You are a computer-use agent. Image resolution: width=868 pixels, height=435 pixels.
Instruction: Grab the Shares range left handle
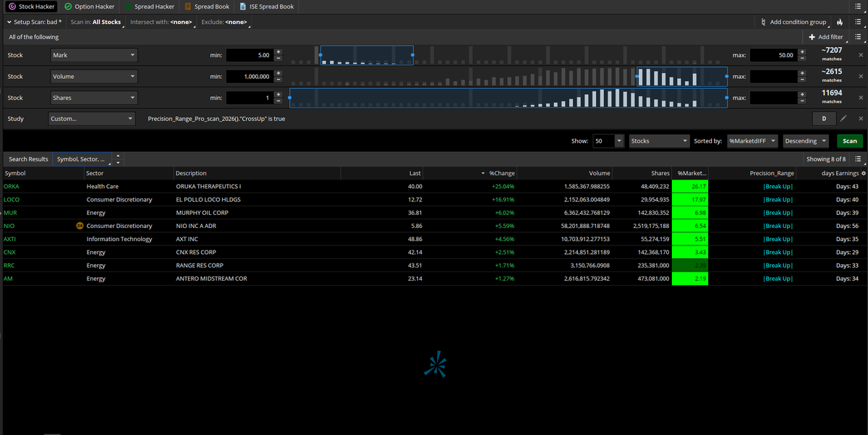point(289,98)
